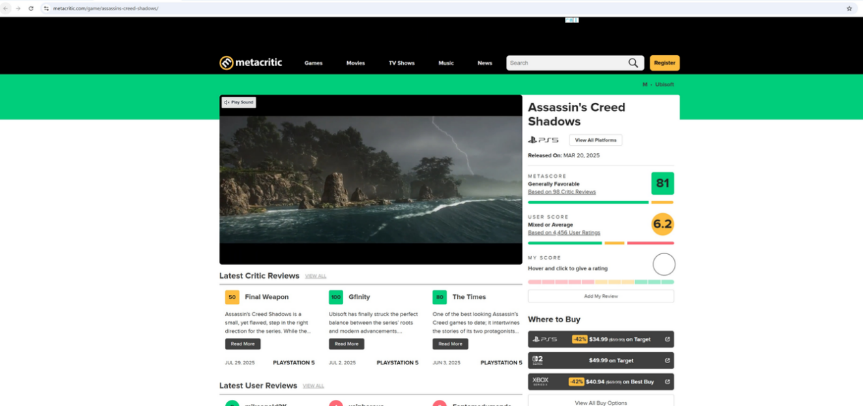Click the Register button

(664, 63)
